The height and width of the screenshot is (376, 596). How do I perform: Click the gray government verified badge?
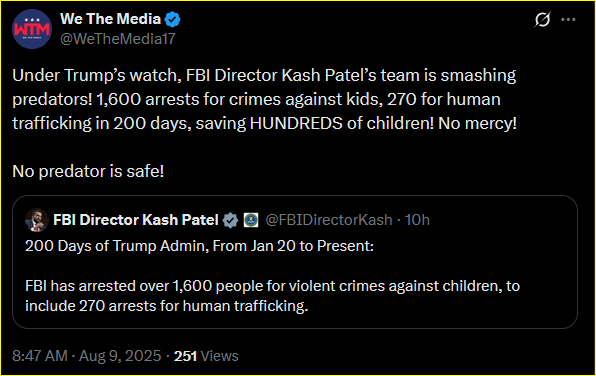tap(230, 220)
